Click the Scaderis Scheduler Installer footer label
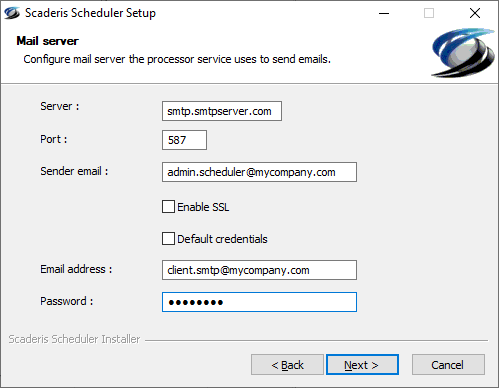Image resolution: width=499 pixels, height=388 pixels. (x=74, y=339)
